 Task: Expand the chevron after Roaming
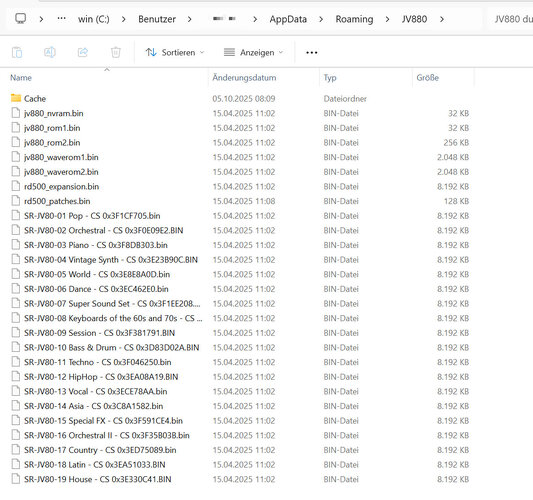click(387, 19)
